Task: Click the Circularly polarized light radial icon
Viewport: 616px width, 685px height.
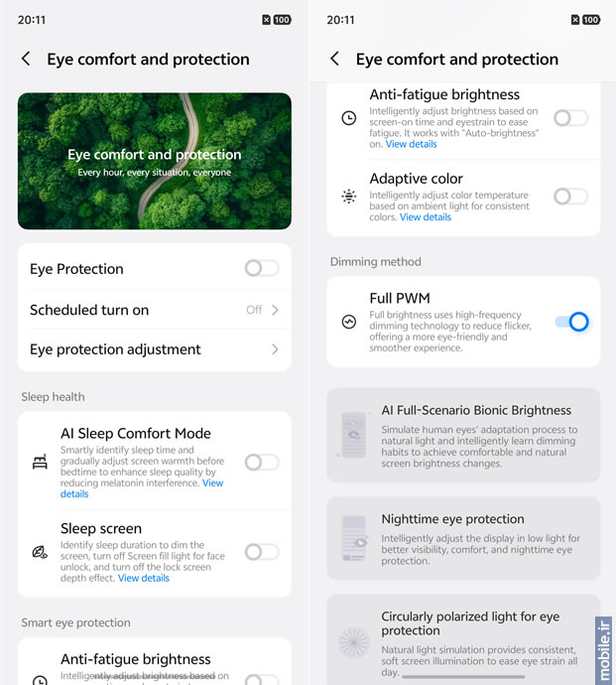Action: click(x=354, y=642)
